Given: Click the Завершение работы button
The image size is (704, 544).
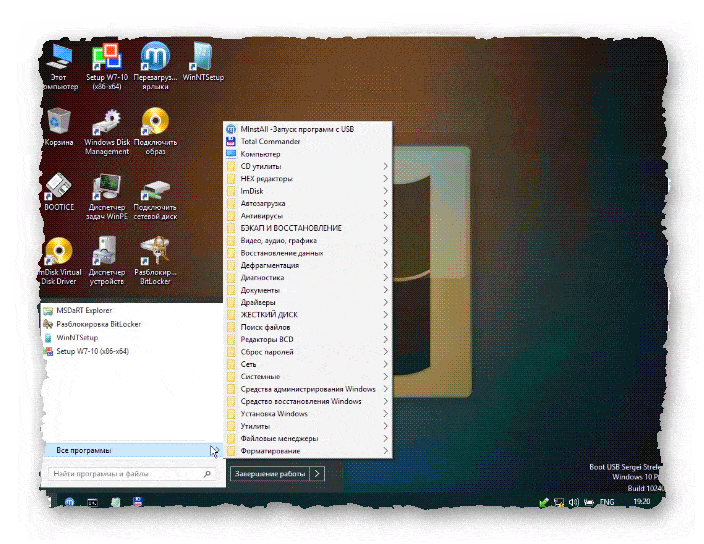Looking at the screenshot, I should (270, 474).
